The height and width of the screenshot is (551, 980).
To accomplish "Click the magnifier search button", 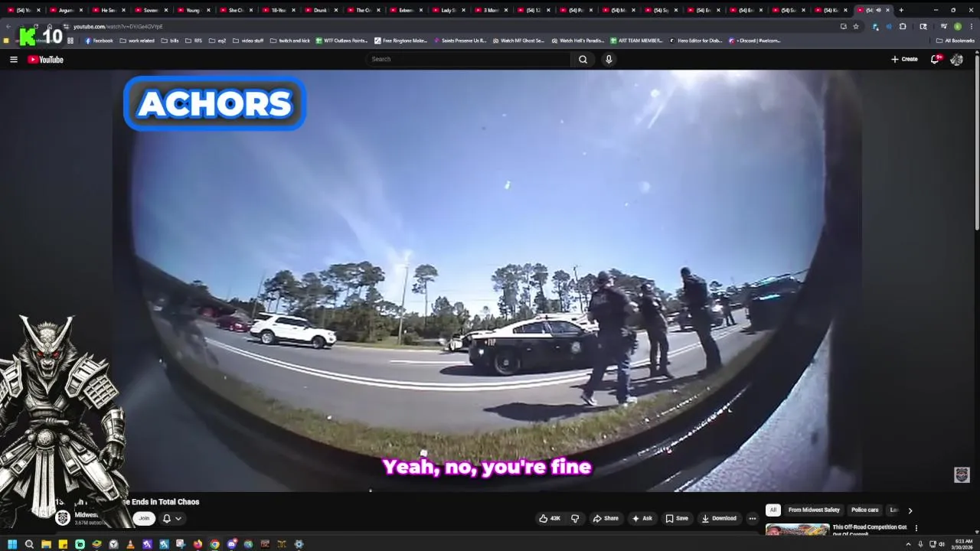I will [x=583, y=59].
